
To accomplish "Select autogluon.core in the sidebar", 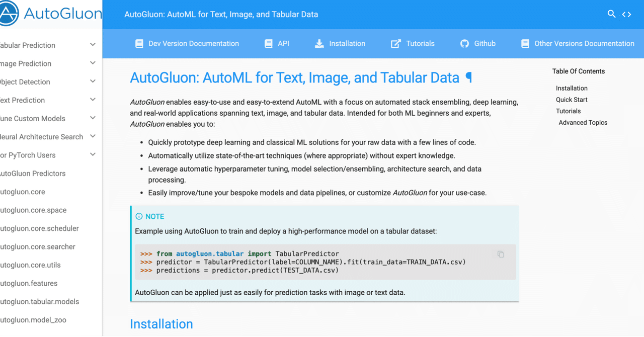I will [23, 192].
